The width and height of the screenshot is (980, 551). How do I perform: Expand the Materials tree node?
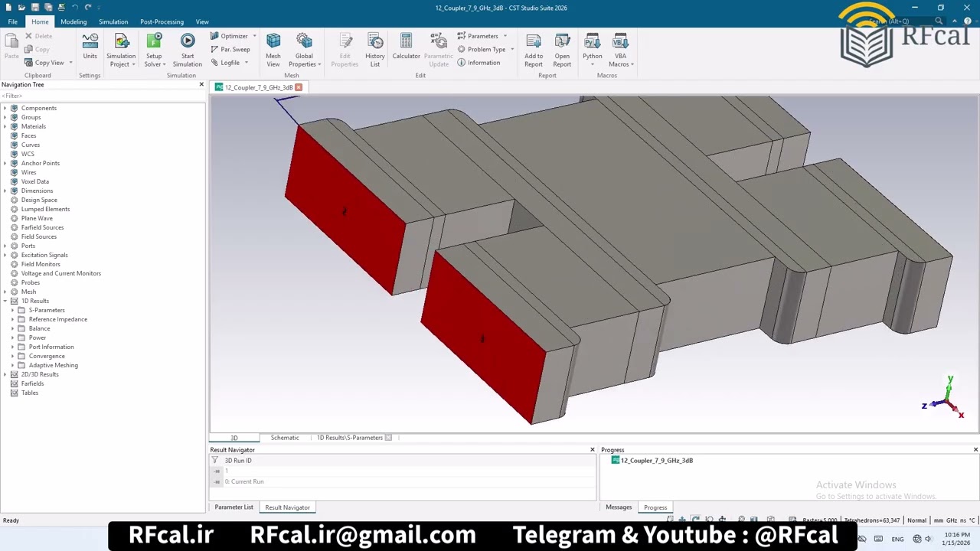coord(5,126)
